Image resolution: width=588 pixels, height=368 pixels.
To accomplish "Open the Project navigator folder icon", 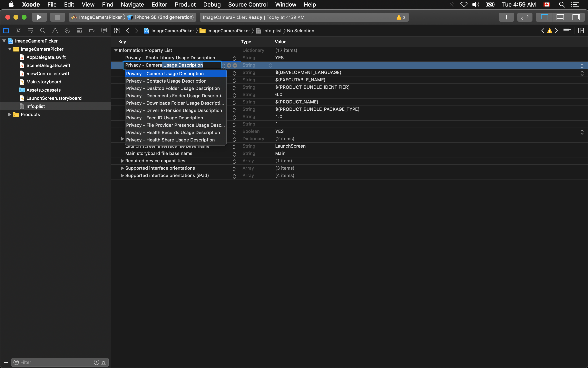I will 6,31.
